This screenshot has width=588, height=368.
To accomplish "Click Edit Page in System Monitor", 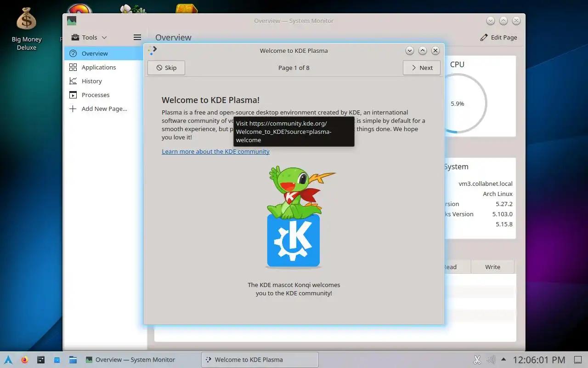I will pyautogui.click(x=498, y=37).
